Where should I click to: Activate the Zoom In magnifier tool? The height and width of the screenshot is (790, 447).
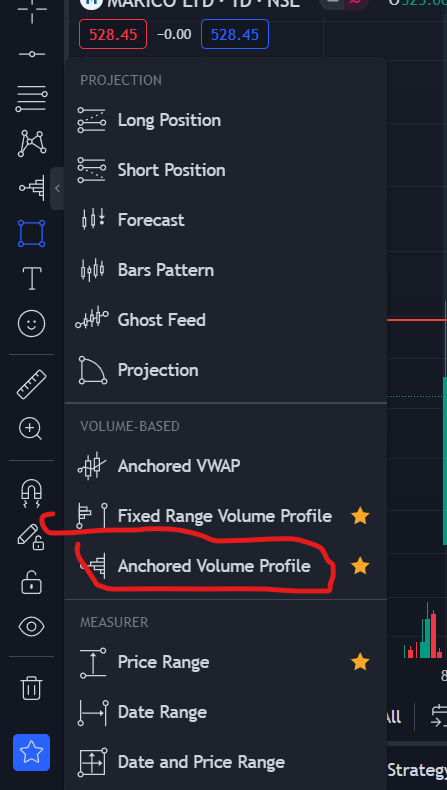(32, 430)
